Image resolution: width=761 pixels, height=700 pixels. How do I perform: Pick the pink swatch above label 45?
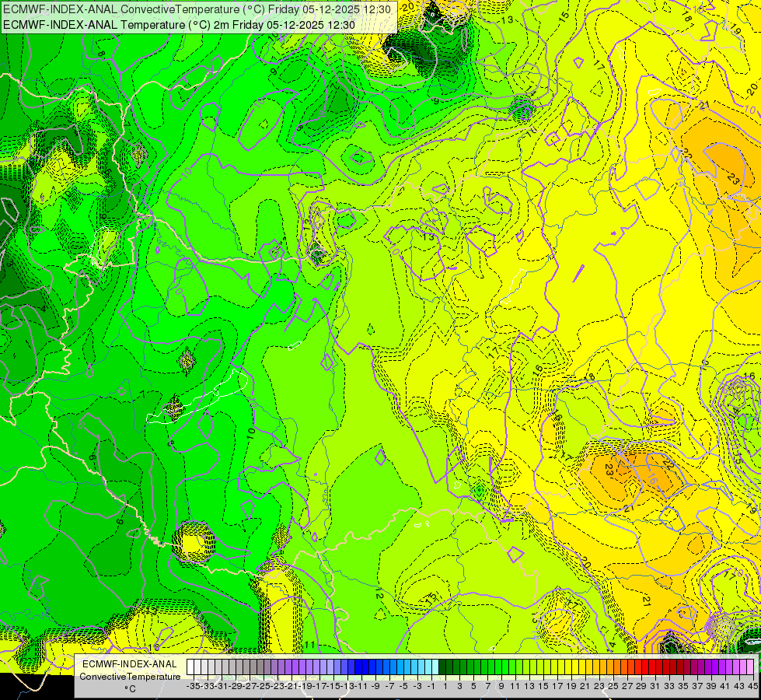(x=750, y=667)
